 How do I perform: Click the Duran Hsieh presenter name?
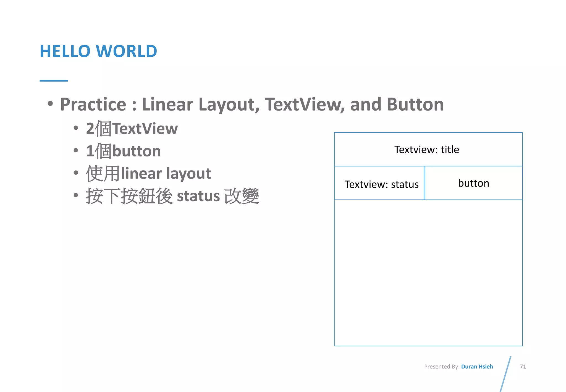pos(477,367)
